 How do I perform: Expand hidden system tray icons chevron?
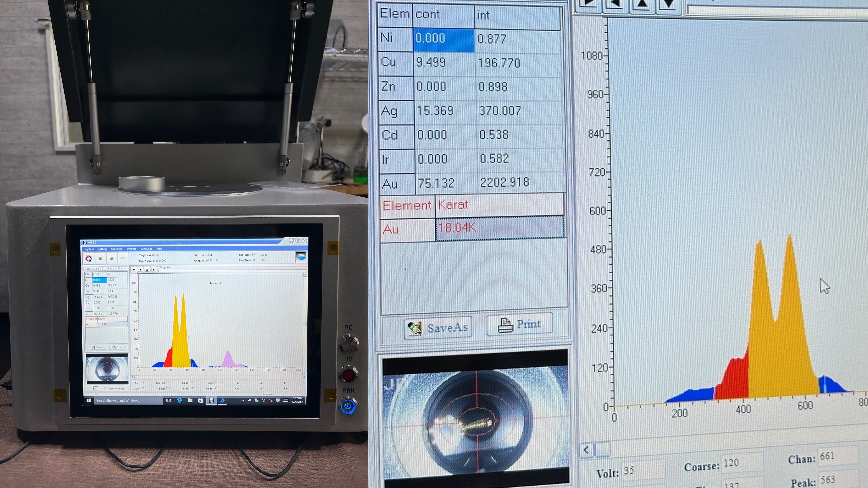(243, 400)
